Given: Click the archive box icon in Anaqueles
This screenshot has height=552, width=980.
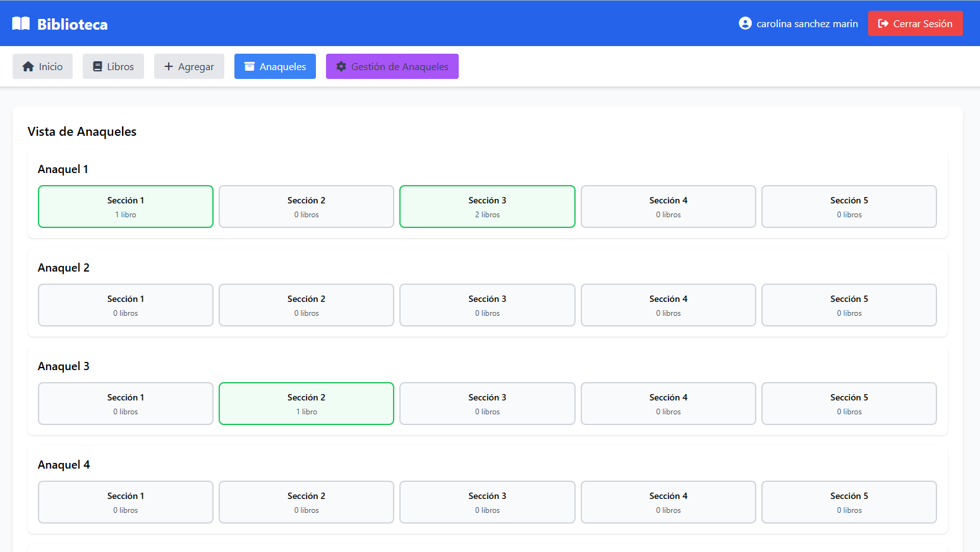Looking at the screenshot, I should click(250, 66).
